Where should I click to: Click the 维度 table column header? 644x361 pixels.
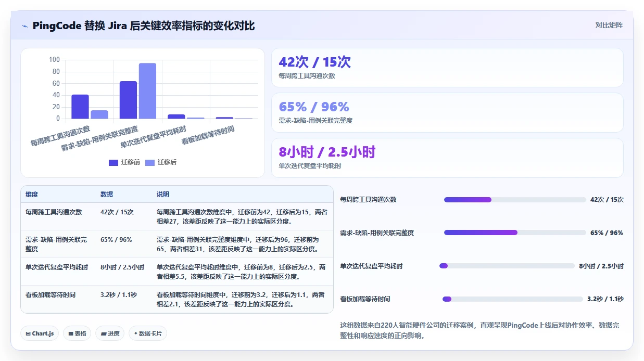coord(32,195)
